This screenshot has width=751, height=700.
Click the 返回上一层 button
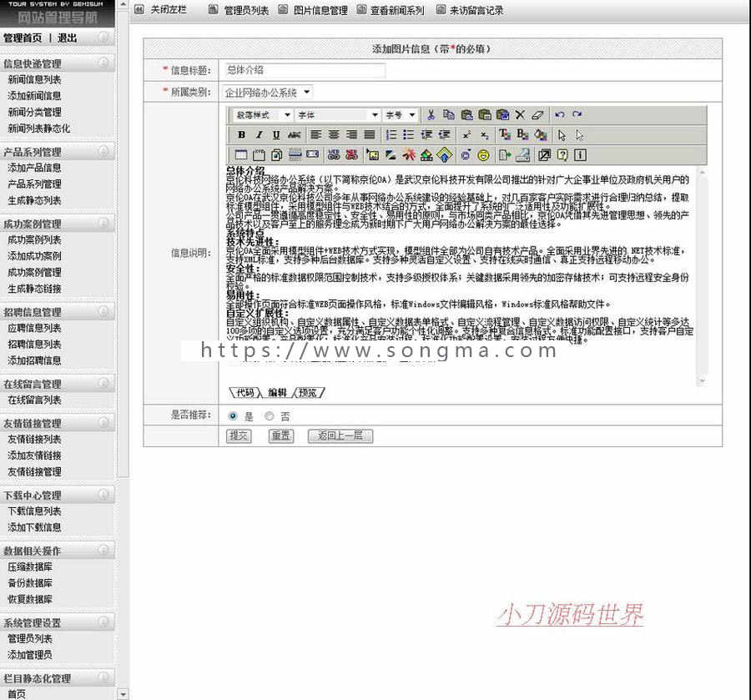click(x=340, y=436)
